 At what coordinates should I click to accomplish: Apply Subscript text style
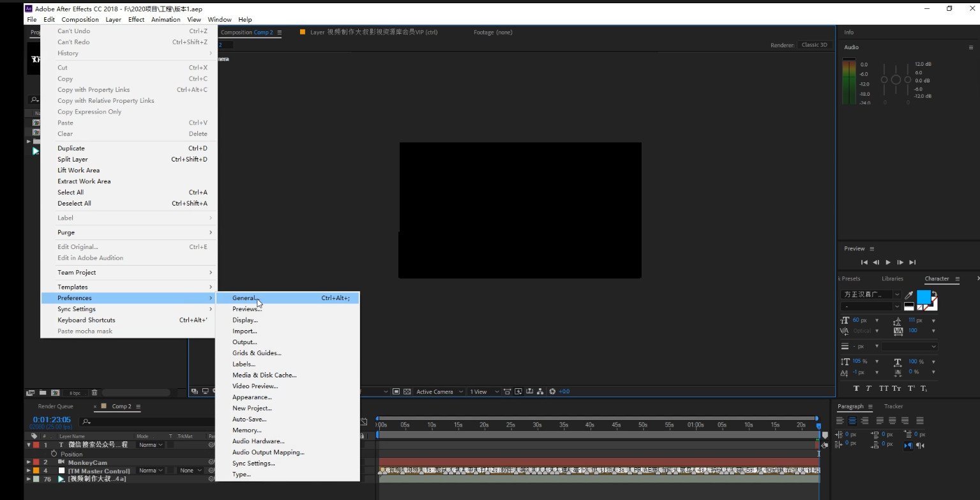[x=924, y=388]
